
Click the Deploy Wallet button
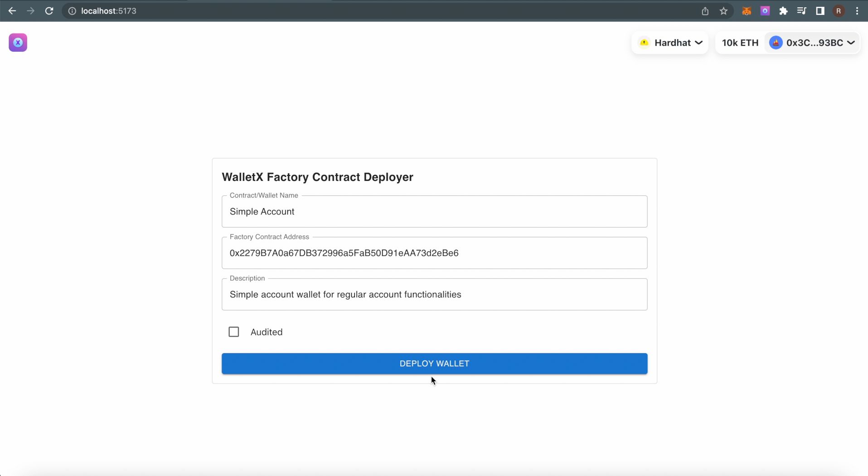434,364
